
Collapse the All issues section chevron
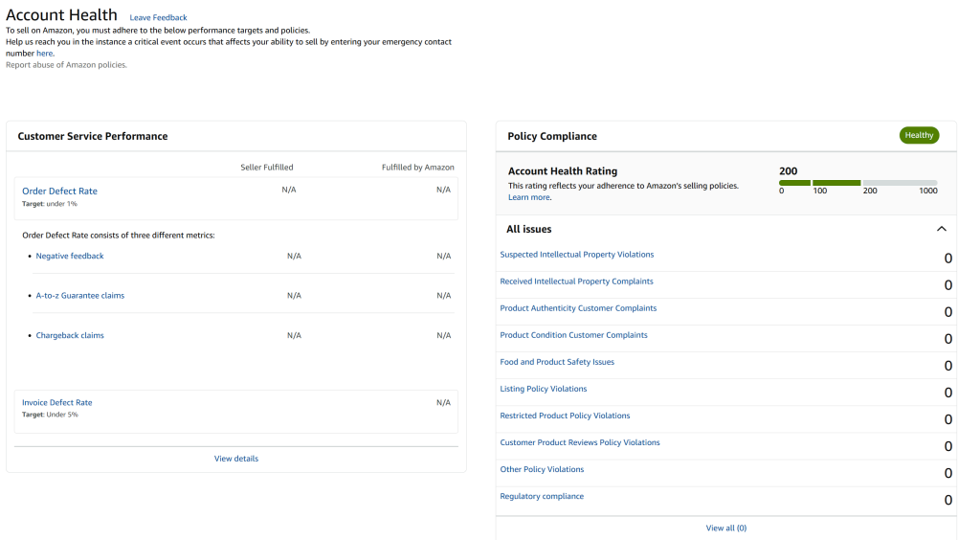click(942, 229)
